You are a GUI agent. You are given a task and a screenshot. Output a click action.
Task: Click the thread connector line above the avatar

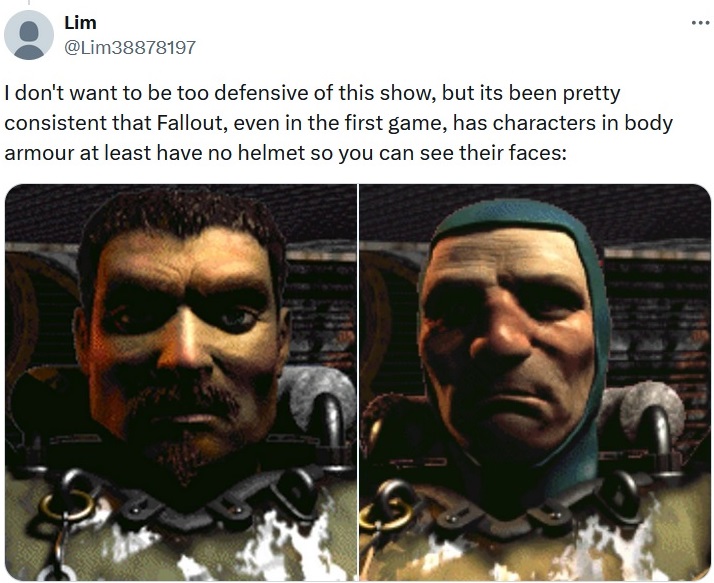[x=29, y=2]
